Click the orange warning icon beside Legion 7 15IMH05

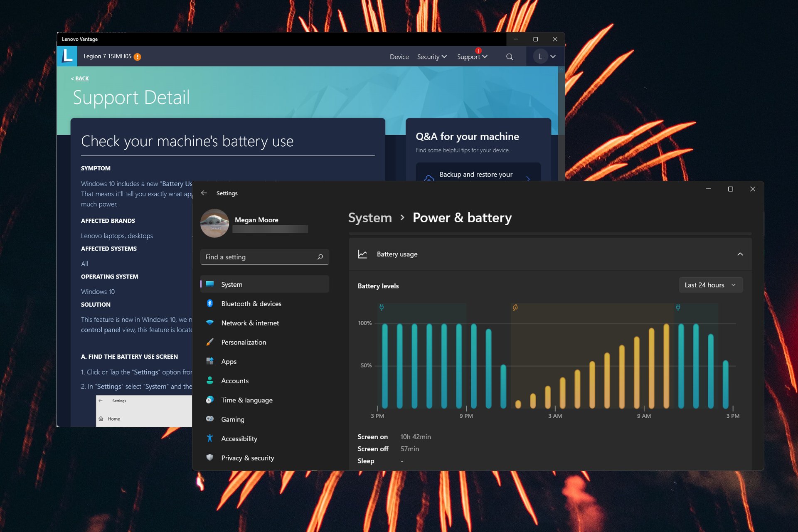pos(138,57)
